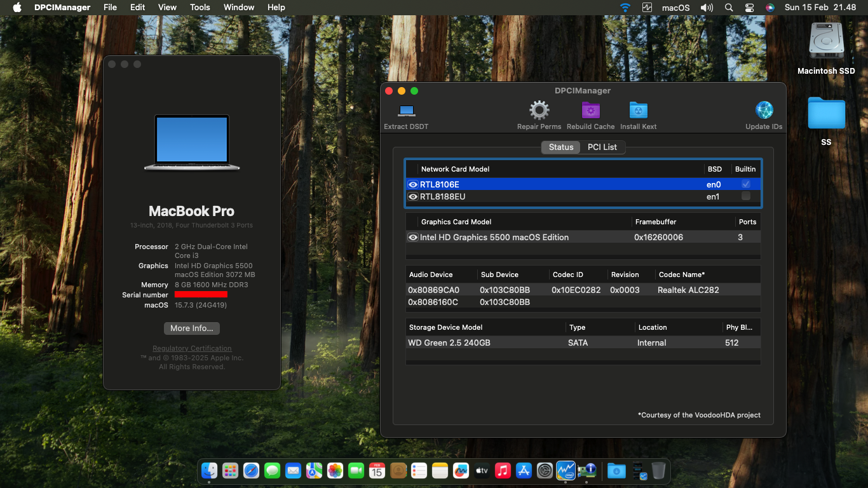Switch to the PCI List tab
868x488 pixels.
602,147
